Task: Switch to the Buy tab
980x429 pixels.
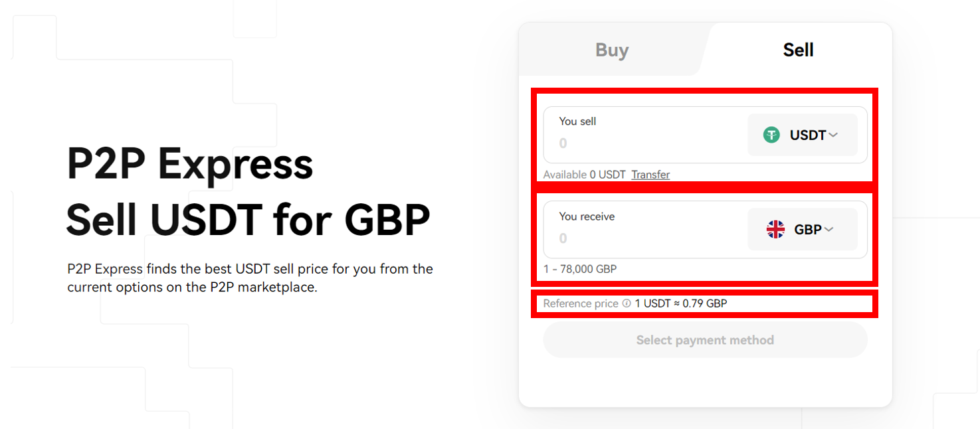Action: (x=612, y=50)
